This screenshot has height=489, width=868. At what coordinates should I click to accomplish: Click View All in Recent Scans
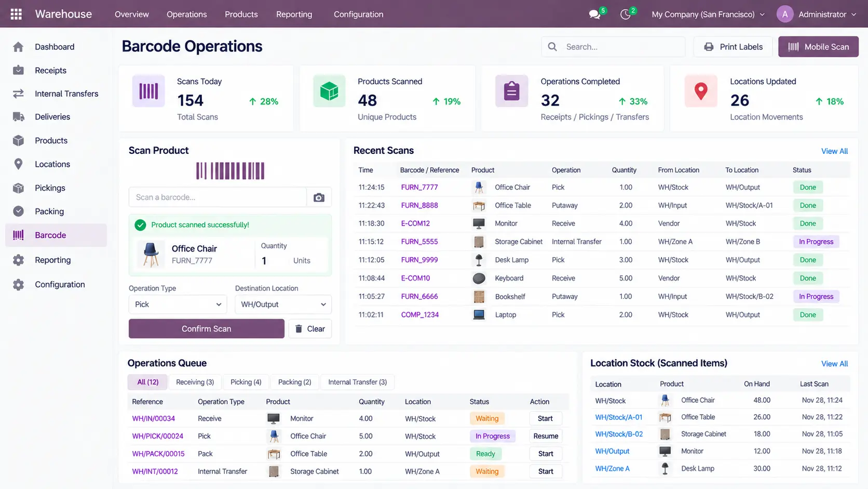(x=834, y=151)
